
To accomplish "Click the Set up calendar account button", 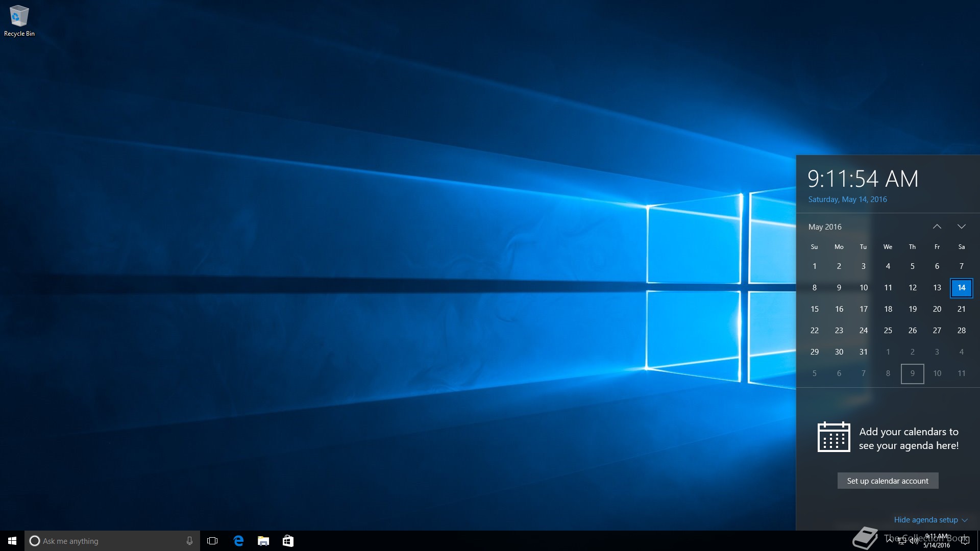I will tap(888, 481).
